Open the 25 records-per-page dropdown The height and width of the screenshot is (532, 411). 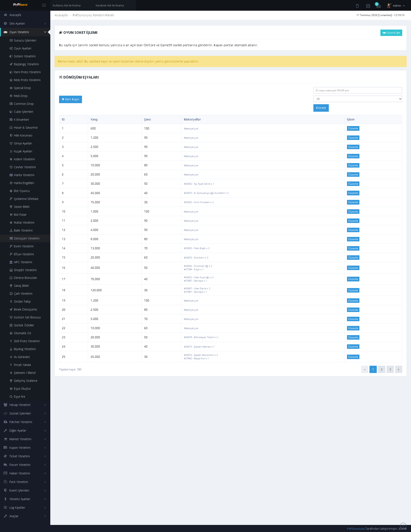357,99
